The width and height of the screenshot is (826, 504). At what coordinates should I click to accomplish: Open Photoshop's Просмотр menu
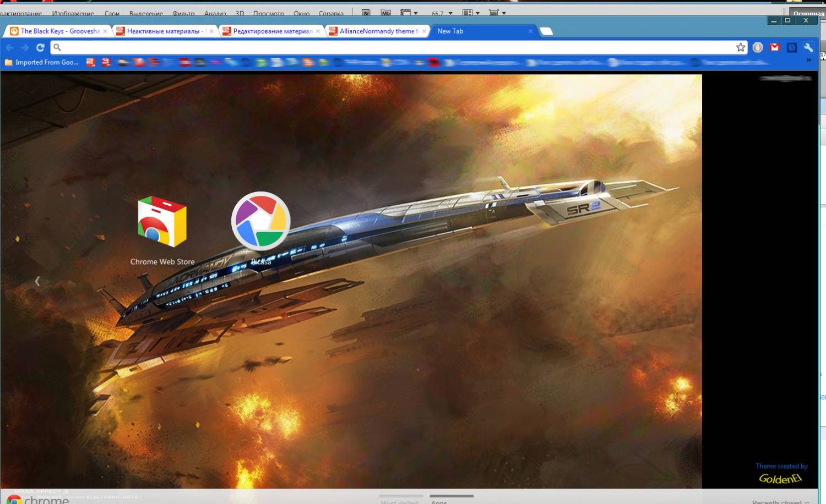pyautogui.click(x=269, y=13)
